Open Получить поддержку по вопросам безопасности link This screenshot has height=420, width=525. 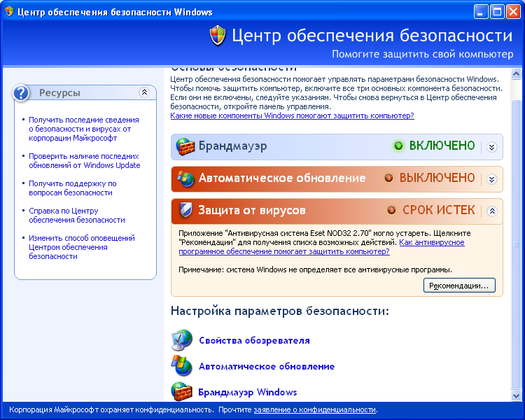(73, 188)
